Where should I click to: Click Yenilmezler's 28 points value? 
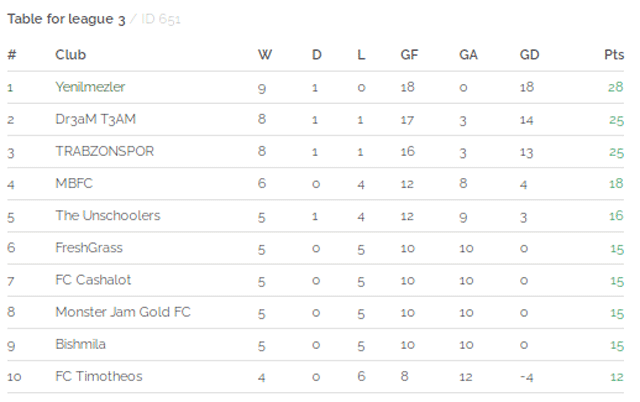(x=616, y=87)
